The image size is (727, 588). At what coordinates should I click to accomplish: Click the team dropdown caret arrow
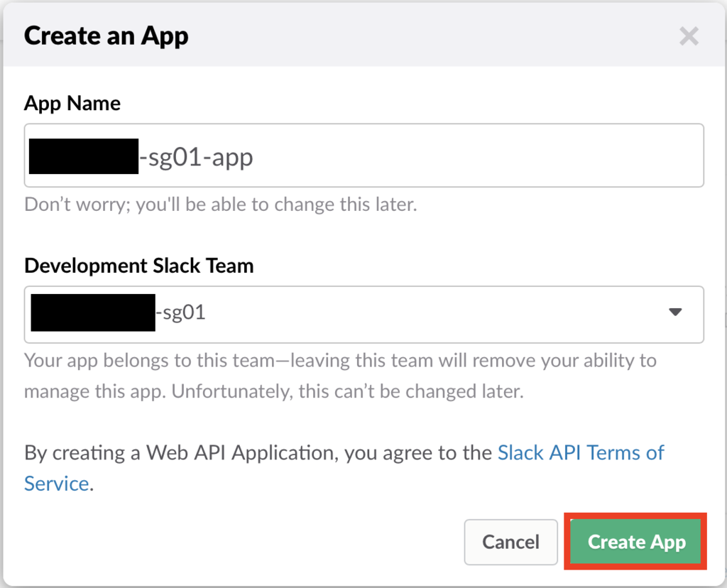tap(675, 312)
